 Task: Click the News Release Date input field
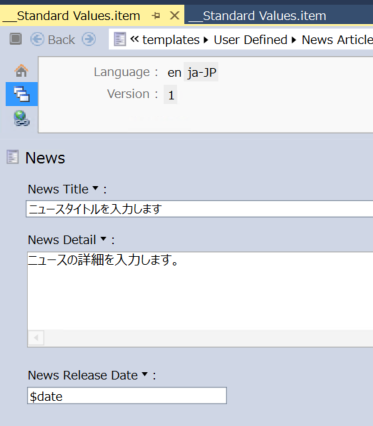coord(127,396)
